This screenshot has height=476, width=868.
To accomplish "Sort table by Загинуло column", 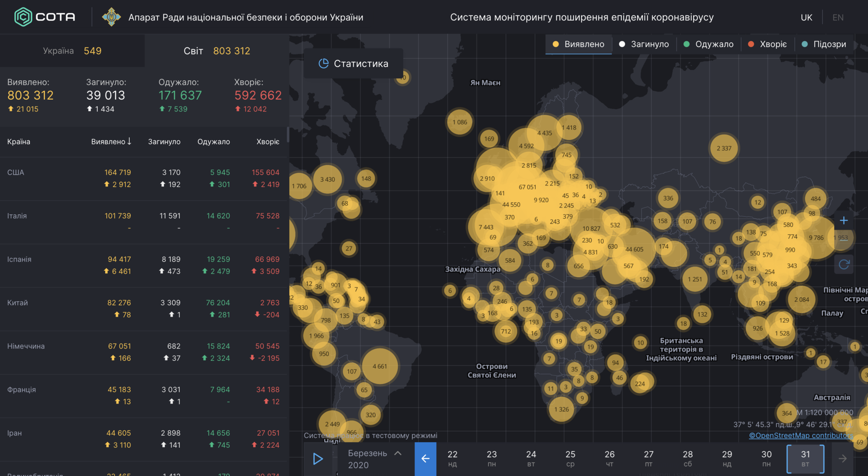I will (164, 142).
